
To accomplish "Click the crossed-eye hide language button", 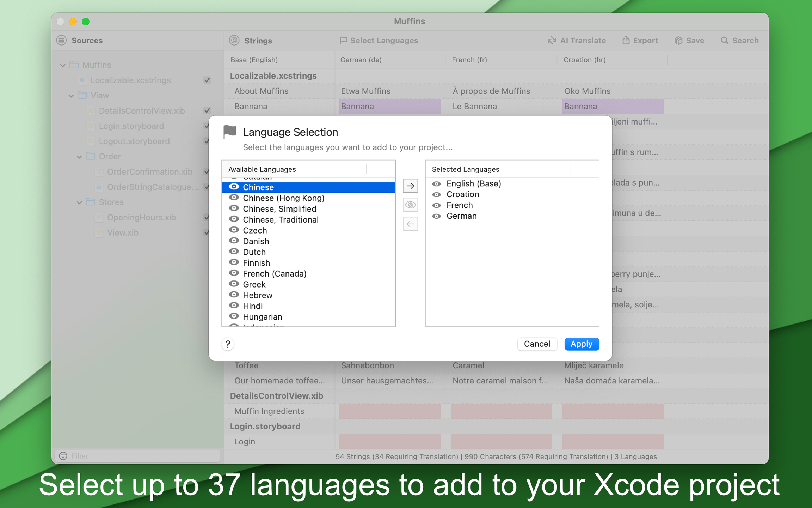I will pos(410,205).
